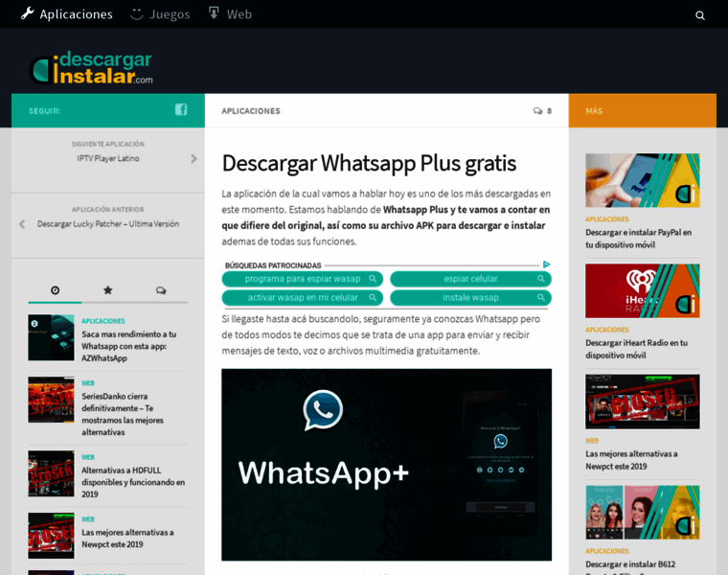Open previous app Descargar Lucky Patcher link

pyautogui.click(x=108, y=224)
